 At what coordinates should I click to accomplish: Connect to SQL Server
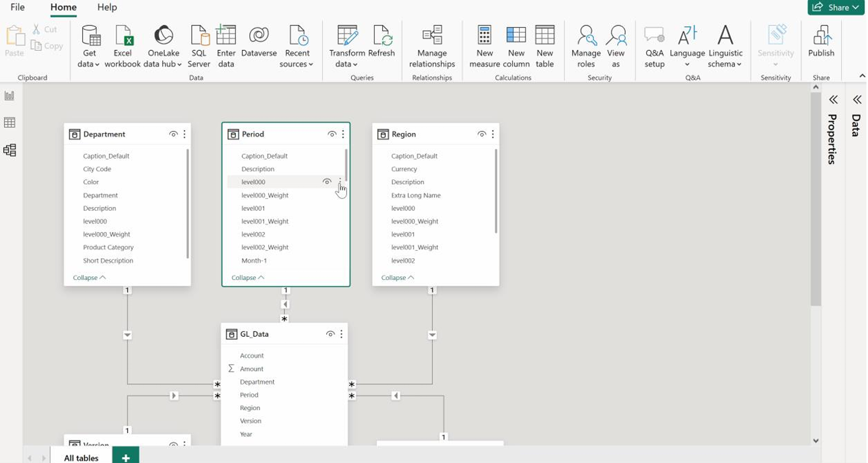199,47
